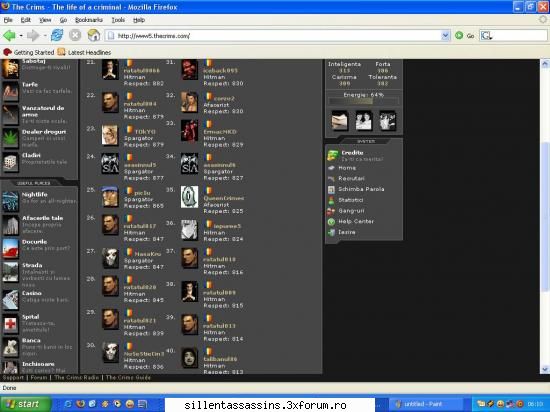Click the Credite money icon

click(333, 155)
